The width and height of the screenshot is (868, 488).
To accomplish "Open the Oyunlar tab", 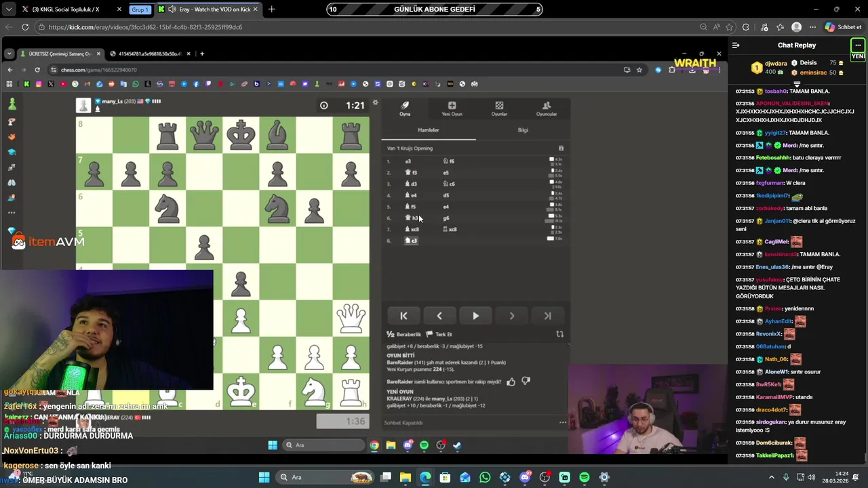I will pyautogui.click(x=499, y=109).
